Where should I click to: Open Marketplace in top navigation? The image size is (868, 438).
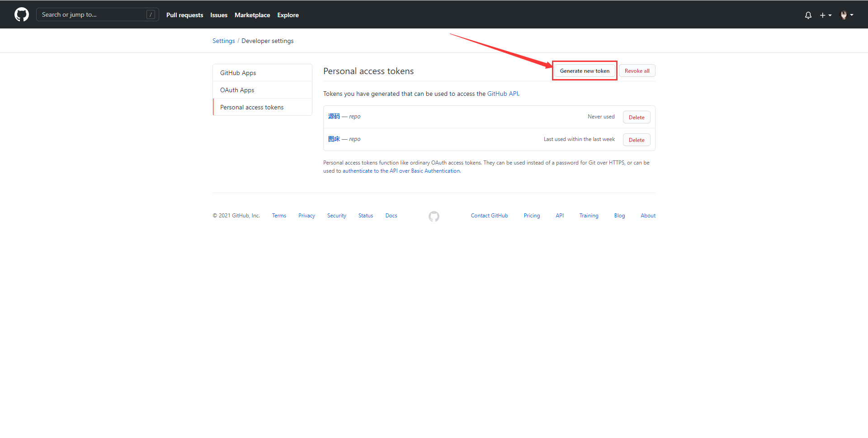tap(252, 15)
